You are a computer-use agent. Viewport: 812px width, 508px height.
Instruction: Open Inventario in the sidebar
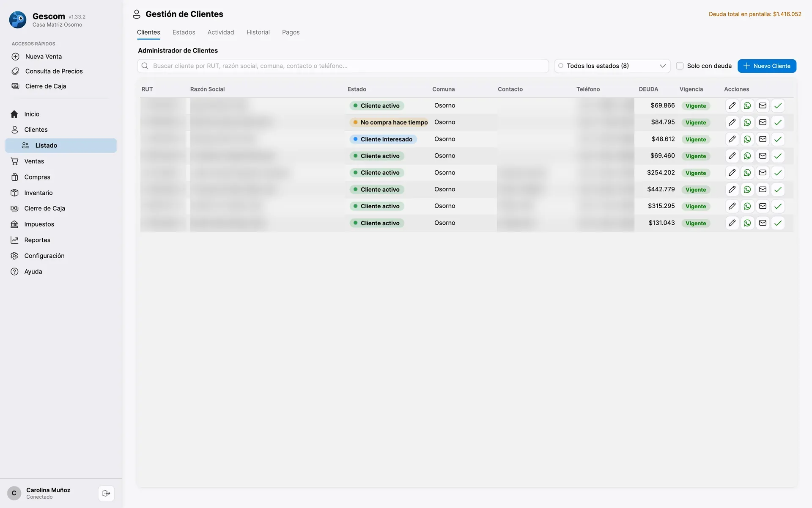(x=61, y=193)
